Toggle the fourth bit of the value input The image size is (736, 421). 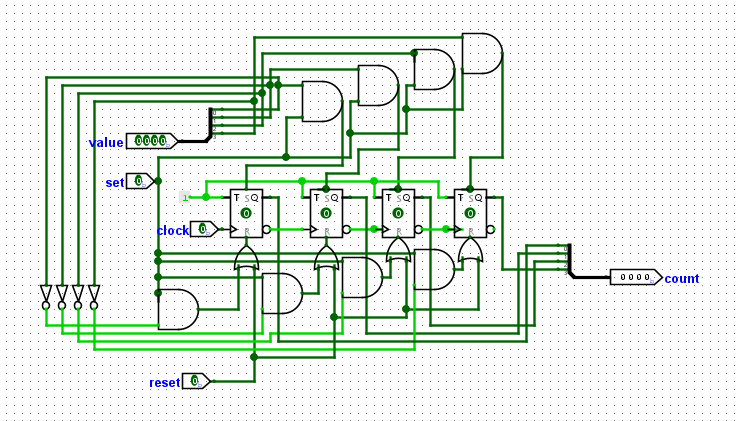162,140
